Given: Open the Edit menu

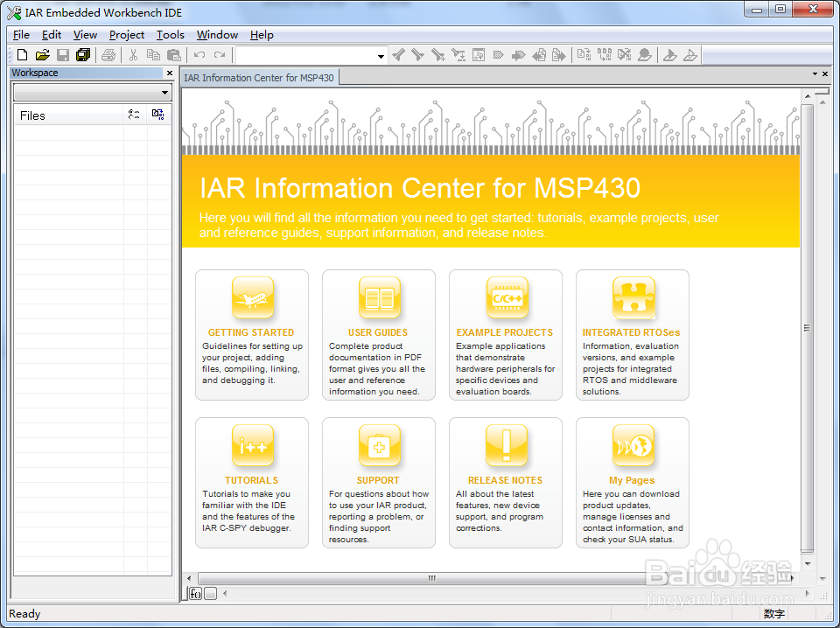Looking at the screenshot, I should click(x=52, y=35).
